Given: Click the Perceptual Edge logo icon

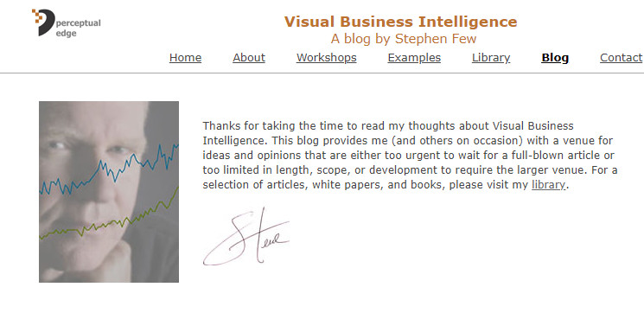Looking at the screenshot, I should pyautogui.click(x=43, y=22).
